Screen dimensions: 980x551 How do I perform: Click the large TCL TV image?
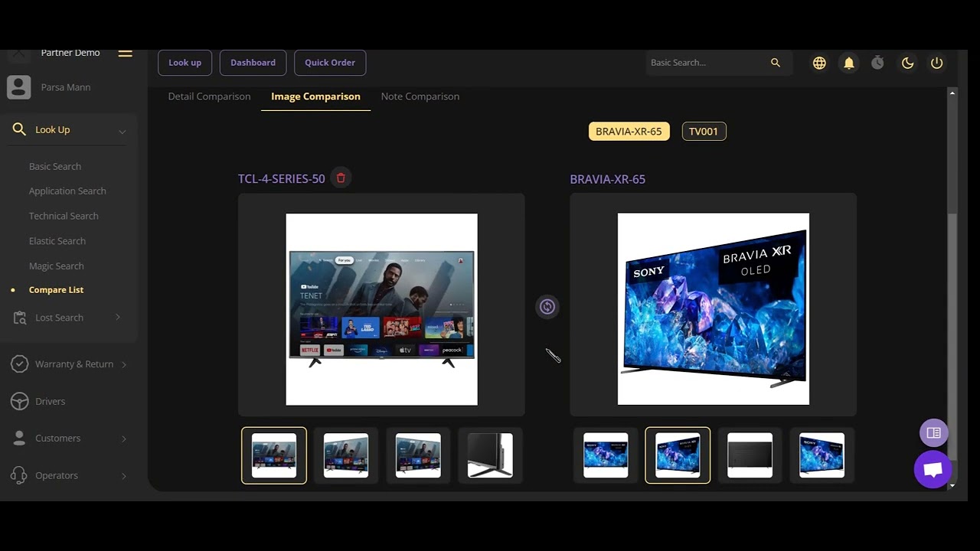coord(381,309)
